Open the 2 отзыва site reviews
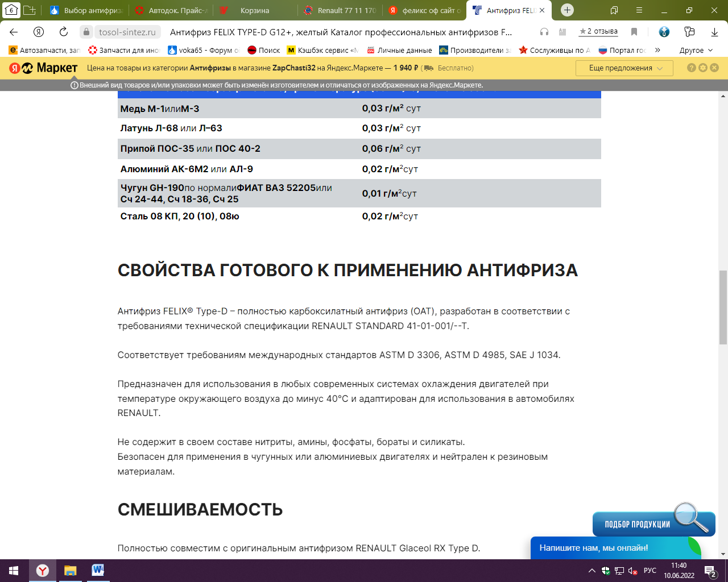 [x=598, y=31]
